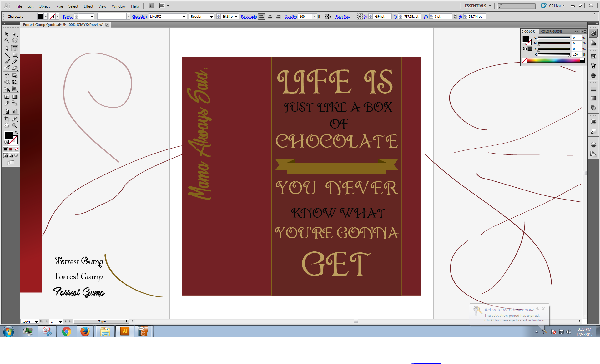Open the ESSENTIALS workspace switcher
The height and width of the screenshot is (364, 600).
click(x=478, y=6)
